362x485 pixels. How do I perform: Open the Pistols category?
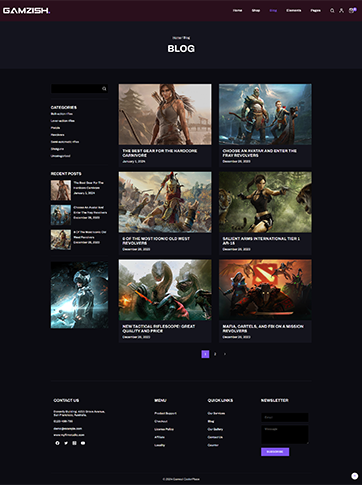[x=55, y=128]
